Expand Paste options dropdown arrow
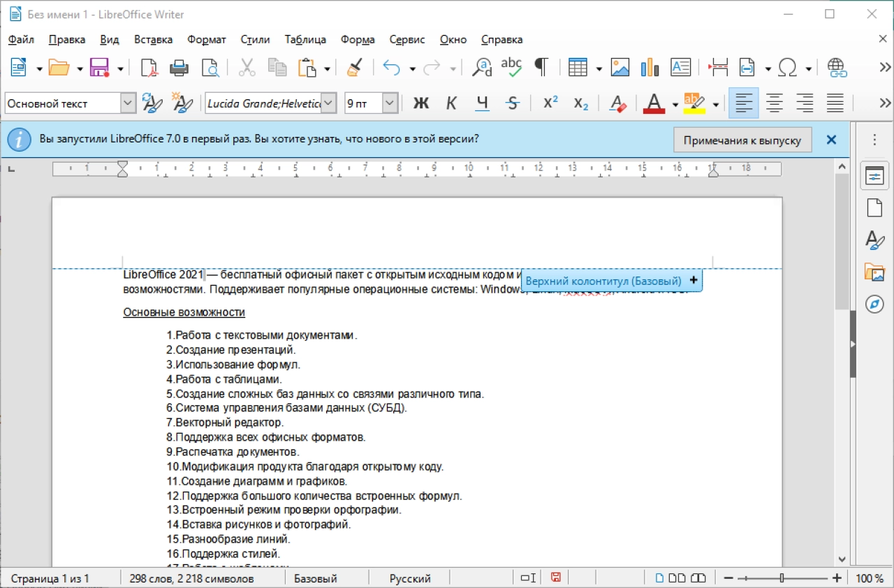 pos(327,68)
